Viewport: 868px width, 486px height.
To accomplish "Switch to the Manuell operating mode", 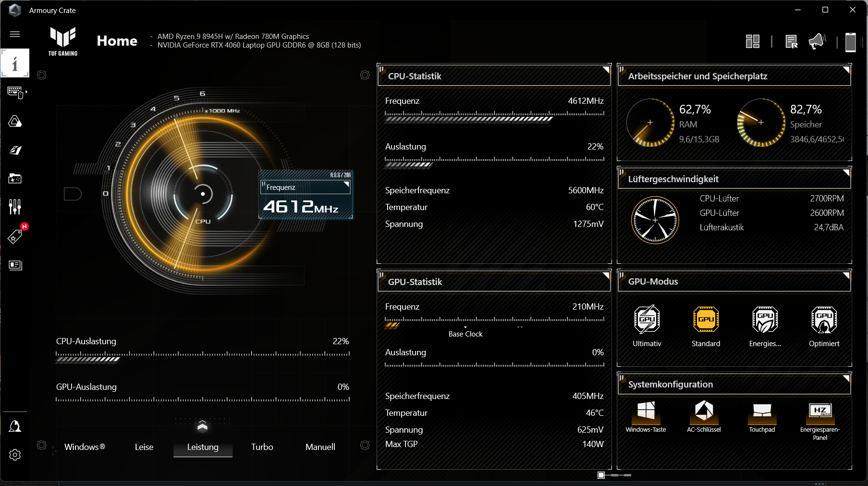I will coord(320,447).
